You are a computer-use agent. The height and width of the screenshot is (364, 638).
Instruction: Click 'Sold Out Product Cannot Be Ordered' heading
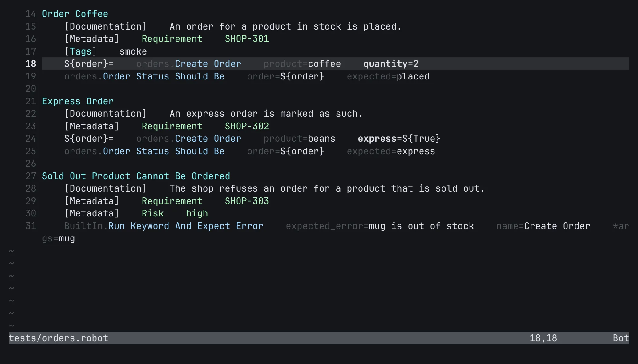coord(136,176)
